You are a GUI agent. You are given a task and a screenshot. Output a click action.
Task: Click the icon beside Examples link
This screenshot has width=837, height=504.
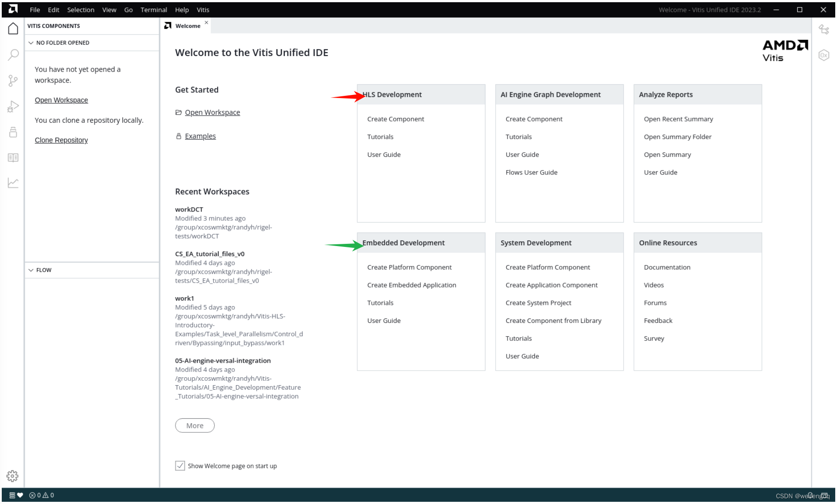pyautogui.click(x=178, y=136)
